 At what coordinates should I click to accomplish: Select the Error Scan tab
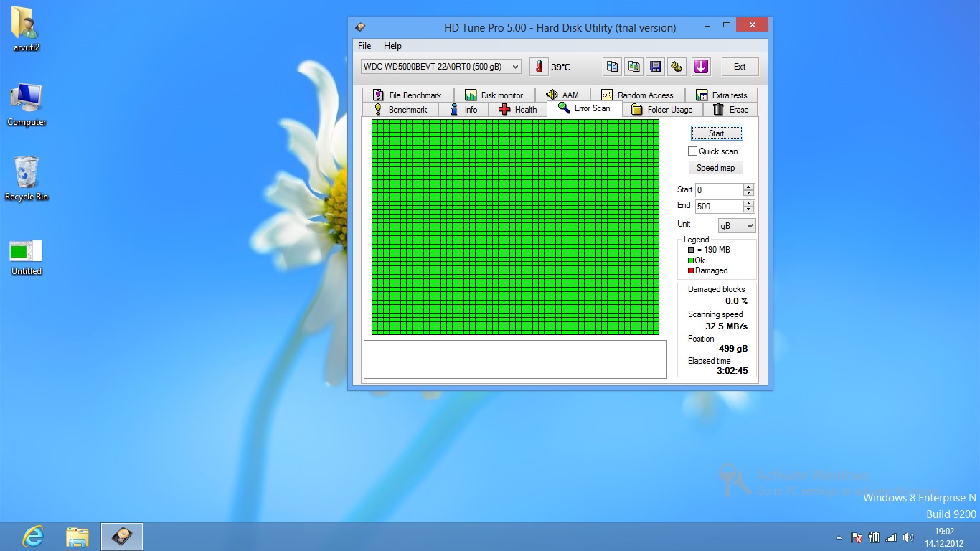[x=584, y=108]
